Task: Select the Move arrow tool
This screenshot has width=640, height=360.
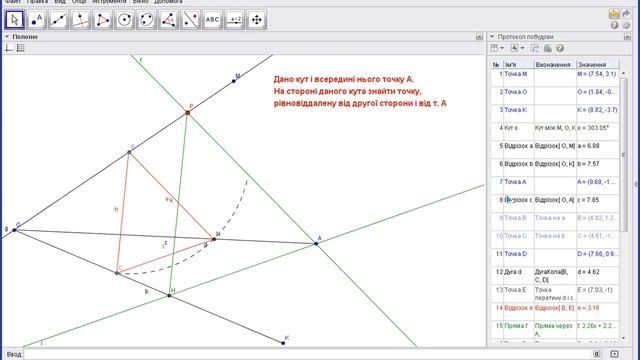Action: point(15,20)
